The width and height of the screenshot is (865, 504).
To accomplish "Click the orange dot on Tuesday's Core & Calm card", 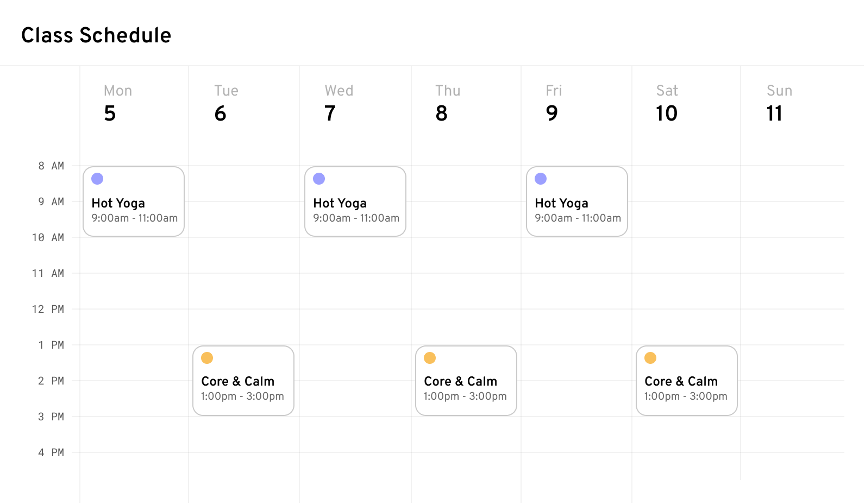I will click(207, 357).
